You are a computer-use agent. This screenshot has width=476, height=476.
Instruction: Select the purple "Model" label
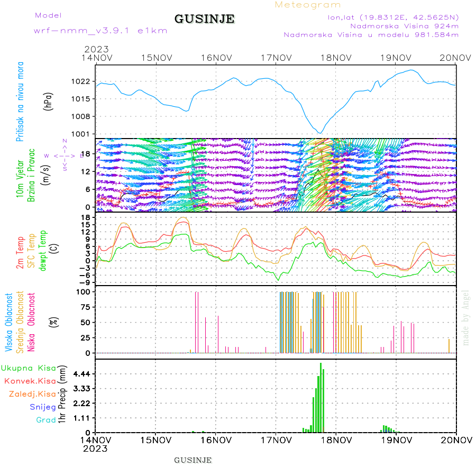pyautogui.click(x=48, y=15)
